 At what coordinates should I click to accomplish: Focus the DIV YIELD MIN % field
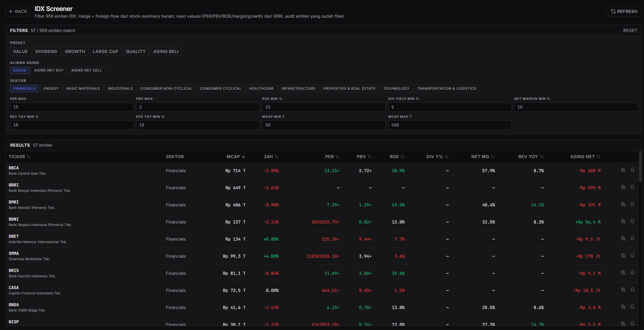click(450, 107)
